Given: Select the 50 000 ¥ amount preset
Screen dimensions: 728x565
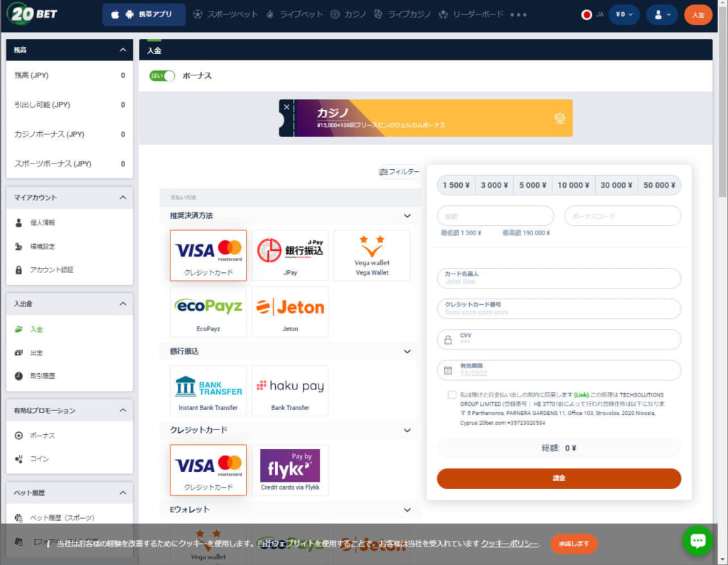Looking at the screenshot, I should (659, 185).
